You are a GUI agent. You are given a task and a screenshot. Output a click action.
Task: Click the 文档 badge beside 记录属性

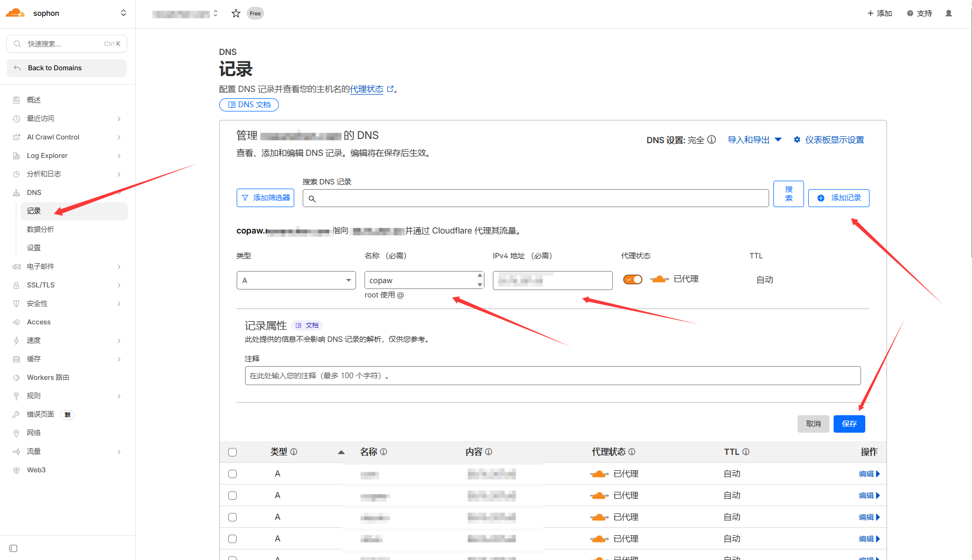coord(307,325)
